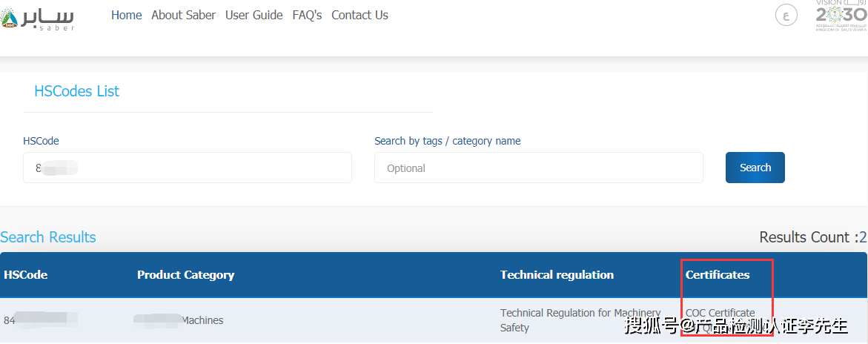Viewport: 868px width, 344px height.
Task: Open the Home menu item
Action: tap(126, 15)
